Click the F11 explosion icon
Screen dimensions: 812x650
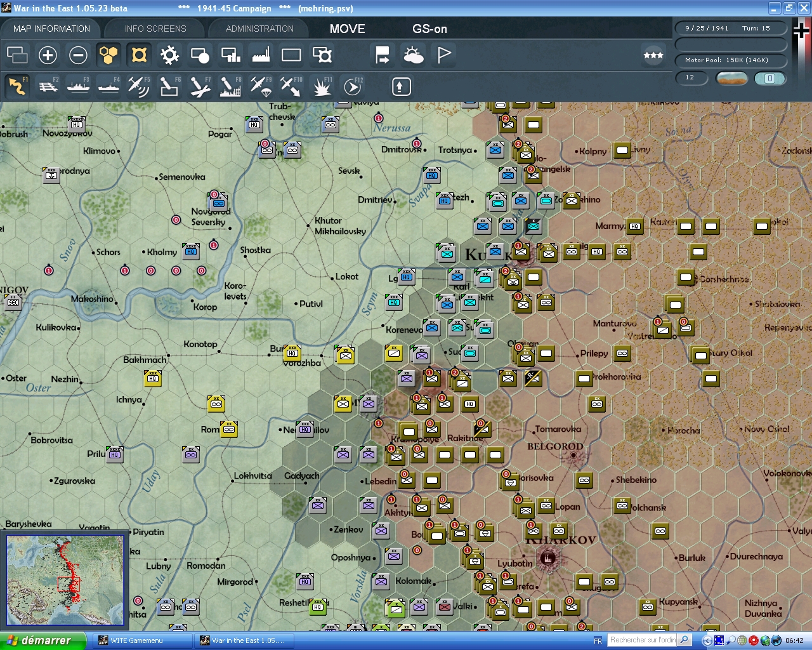(322, 86)
